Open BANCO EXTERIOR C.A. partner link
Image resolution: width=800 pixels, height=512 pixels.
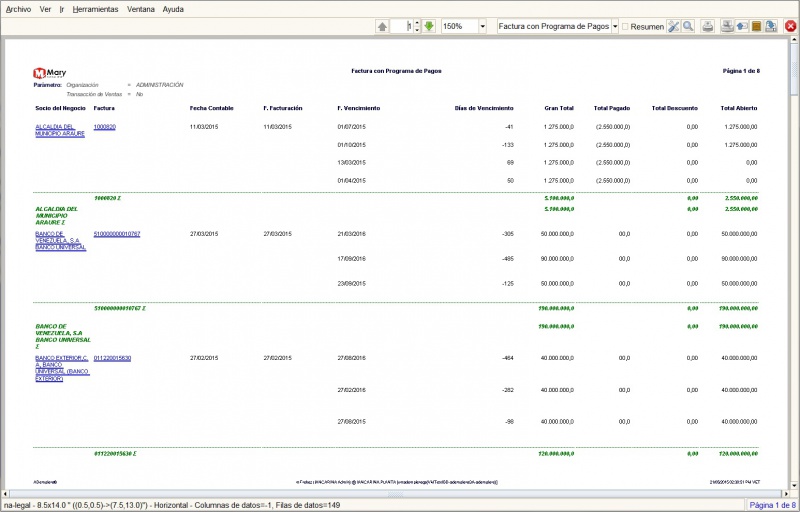tap(62, 368)
